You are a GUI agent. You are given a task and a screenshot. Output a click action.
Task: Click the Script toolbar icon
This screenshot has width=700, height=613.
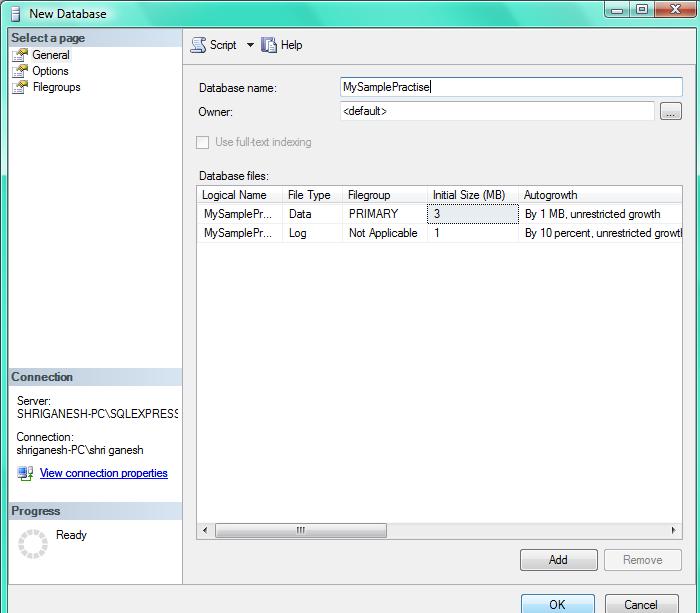(x=198, y=45)
